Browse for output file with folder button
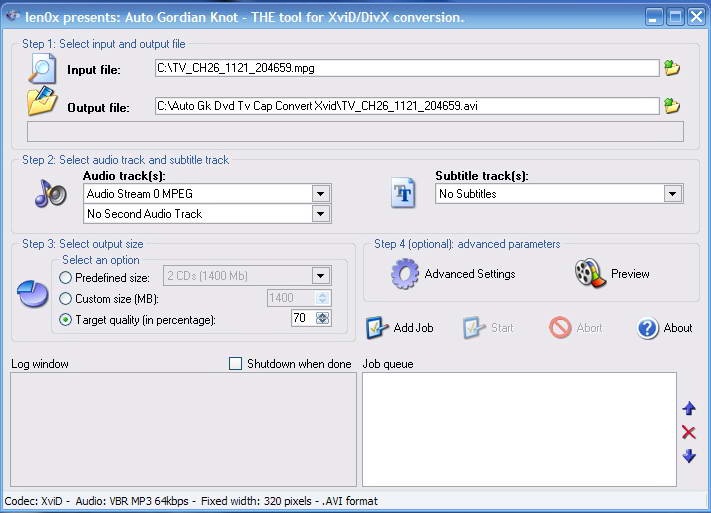Screen dimensions: 711x513 coord(672,106)
